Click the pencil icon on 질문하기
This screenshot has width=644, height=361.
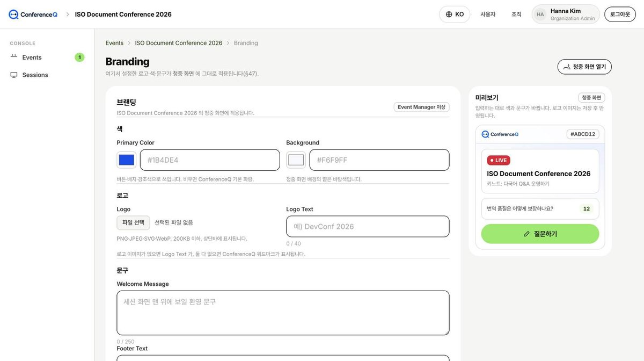(526, 234)
